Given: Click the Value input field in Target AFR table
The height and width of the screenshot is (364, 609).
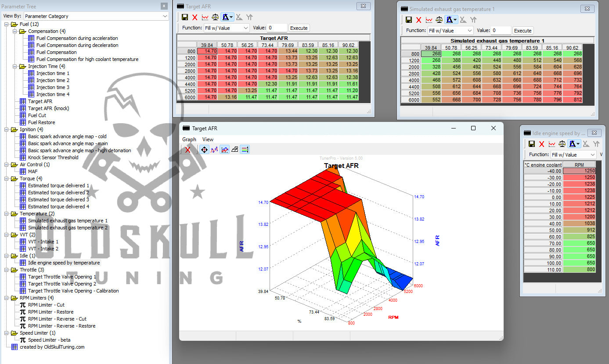Looking at the screenshot, I should click(277, 28).
